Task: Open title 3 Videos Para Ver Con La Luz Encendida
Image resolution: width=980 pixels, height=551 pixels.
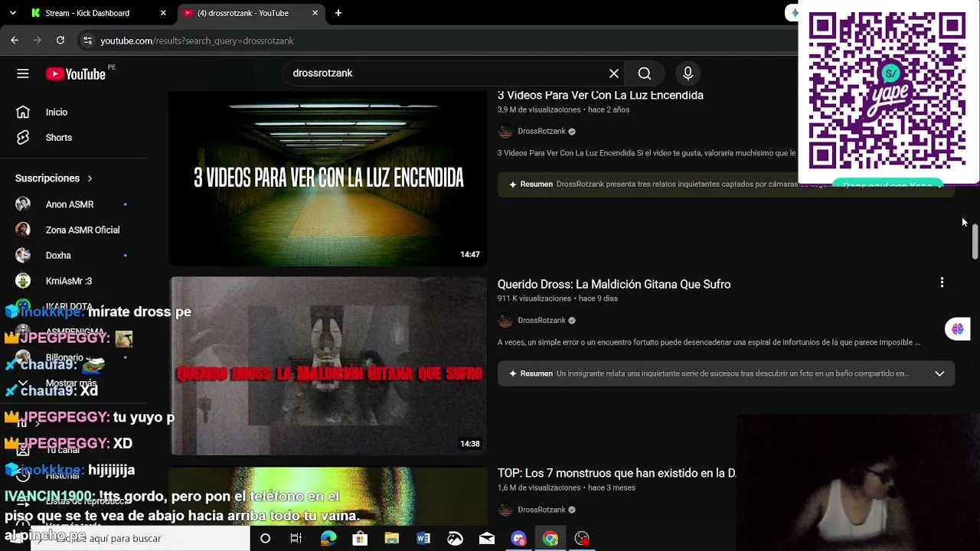Action: tap(600, 96)
